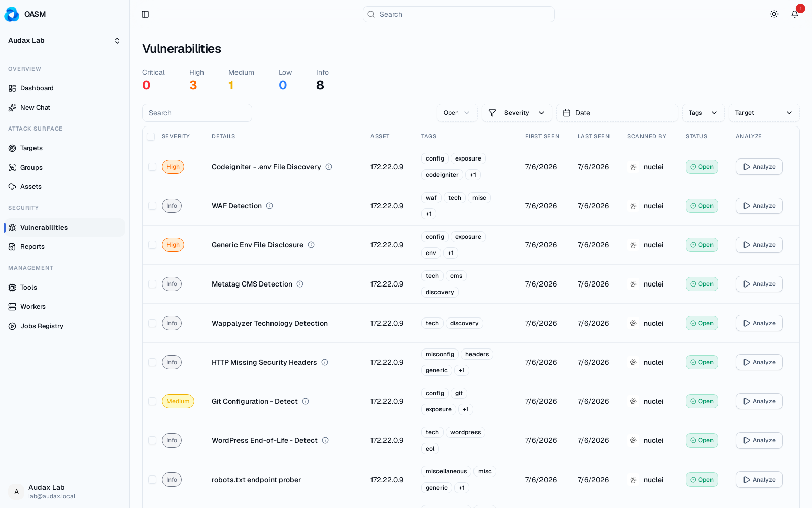Select the Wappalyzer Technology Detection row checkbox

[x=152, y=323]
